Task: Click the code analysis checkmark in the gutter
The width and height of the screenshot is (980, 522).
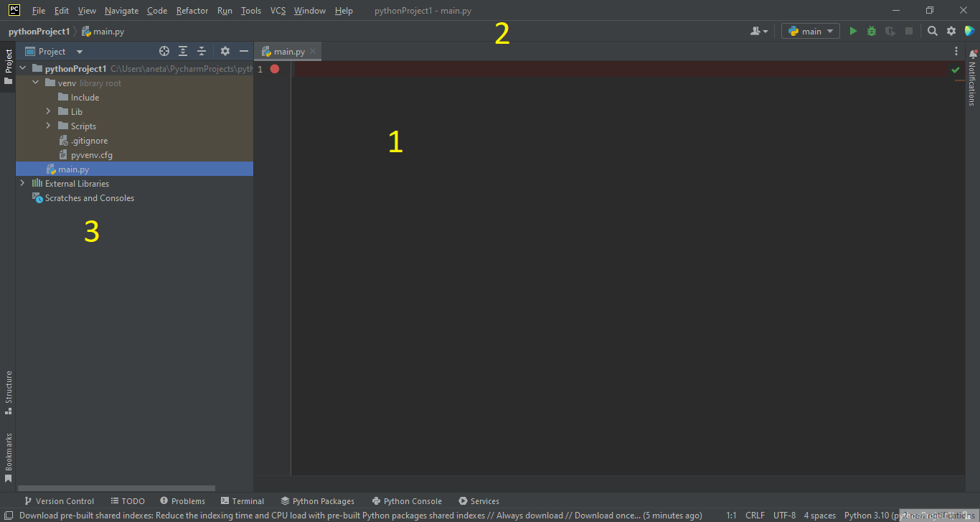Action: coord(955,70)
